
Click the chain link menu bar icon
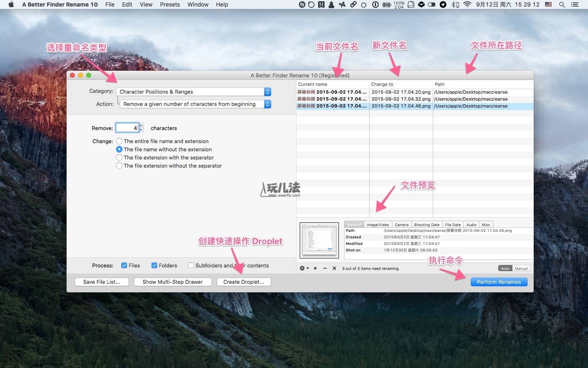click(x=353, y=4)
